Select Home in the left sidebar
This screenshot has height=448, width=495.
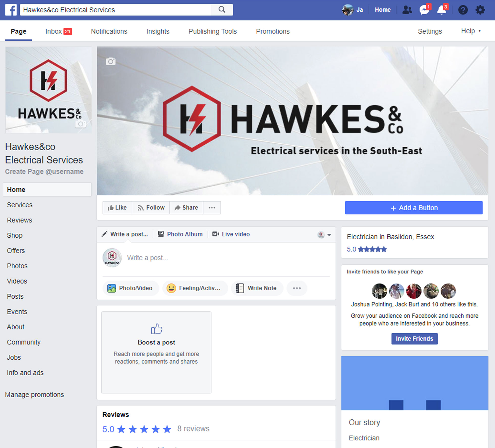pos(47,190)
